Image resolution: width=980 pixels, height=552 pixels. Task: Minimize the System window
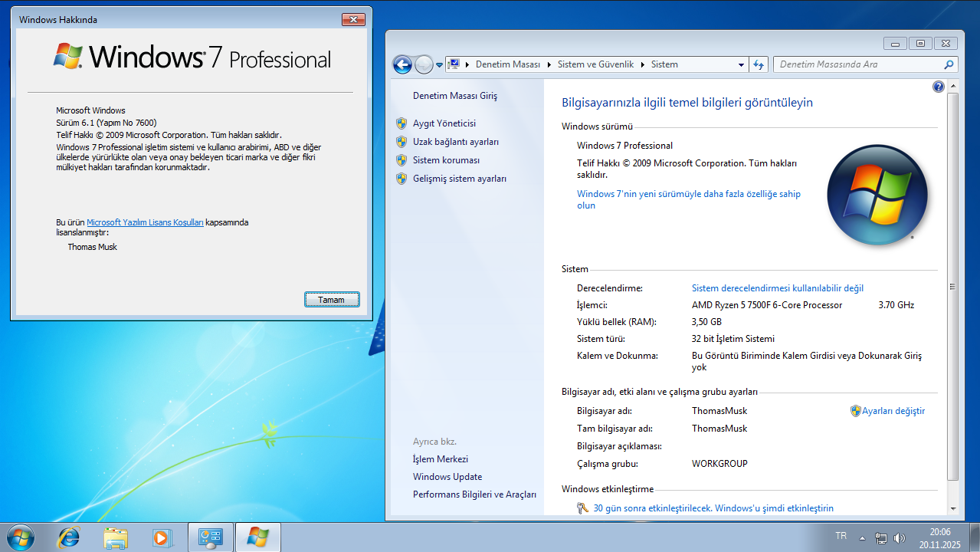pos(895,44)
